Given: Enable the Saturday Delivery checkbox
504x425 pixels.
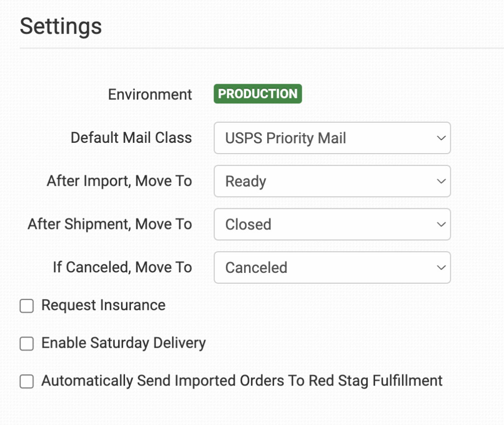Looking at the screenshot, I should (27, 344).
